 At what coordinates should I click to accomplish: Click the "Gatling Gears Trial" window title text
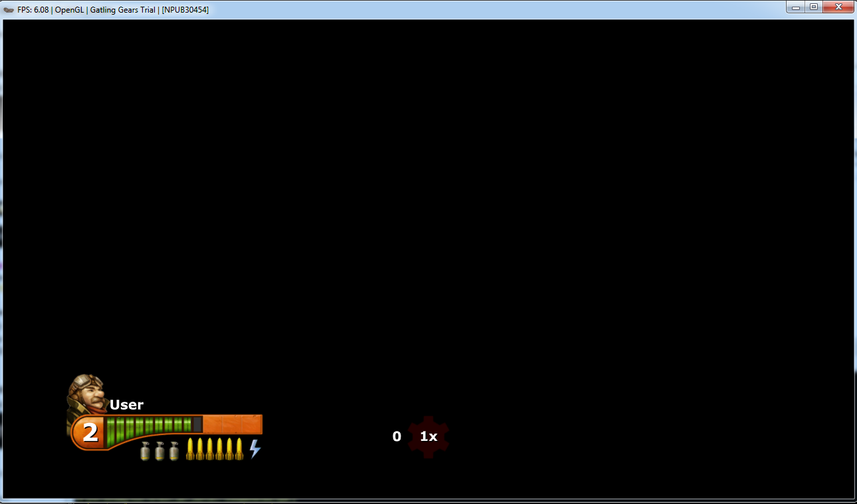(122, 9)
